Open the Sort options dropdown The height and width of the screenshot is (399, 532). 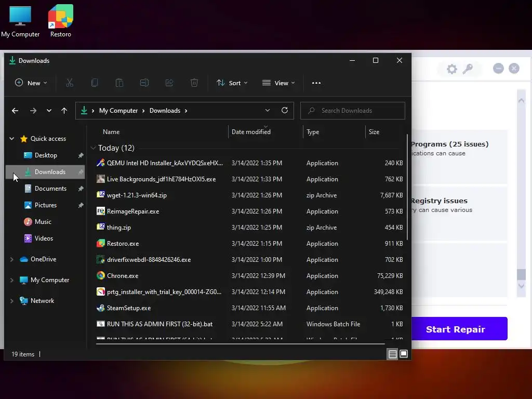(x=232, y=83)
